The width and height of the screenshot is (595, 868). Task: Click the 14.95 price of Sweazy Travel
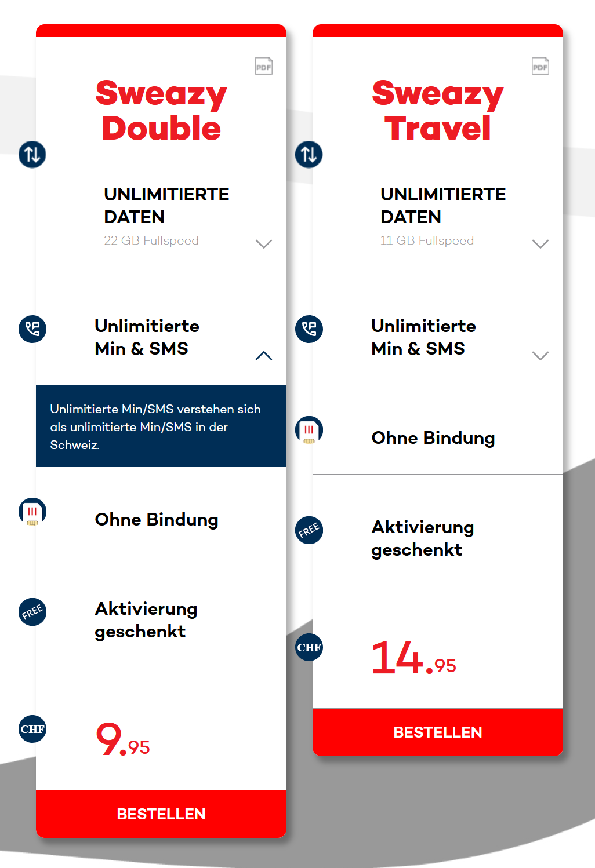click(413, 659)
